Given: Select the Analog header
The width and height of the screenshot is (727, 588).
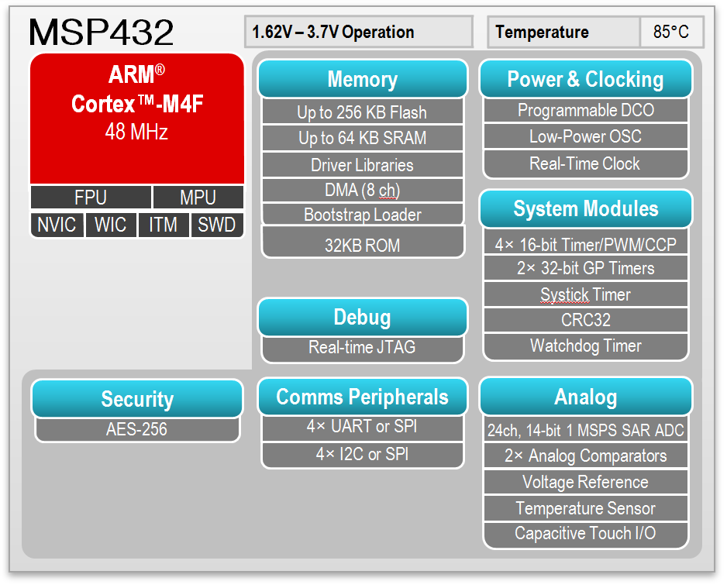Looking at the screenshot, I should (x=586, y=397).
